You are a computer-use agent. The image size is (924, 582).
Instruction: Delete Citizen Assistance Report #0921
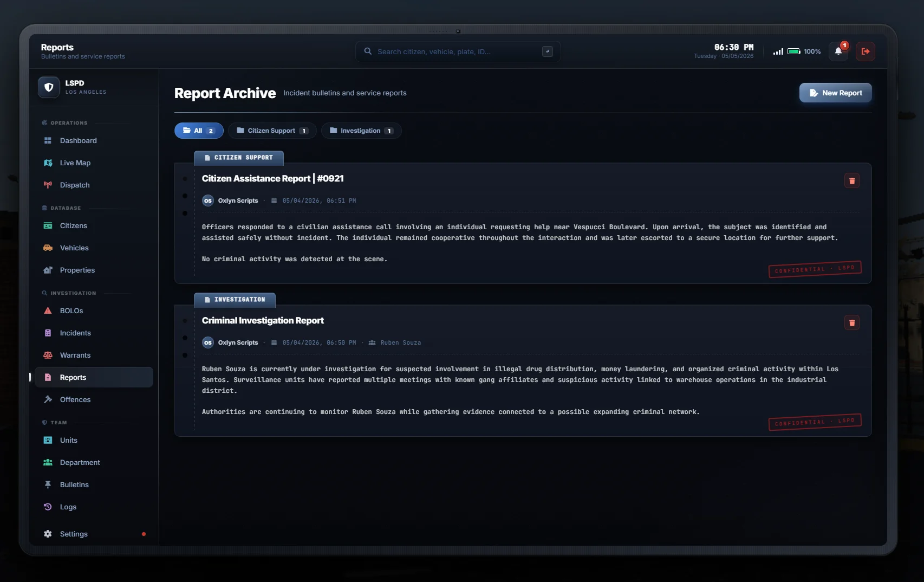click(x=851, y=181)
